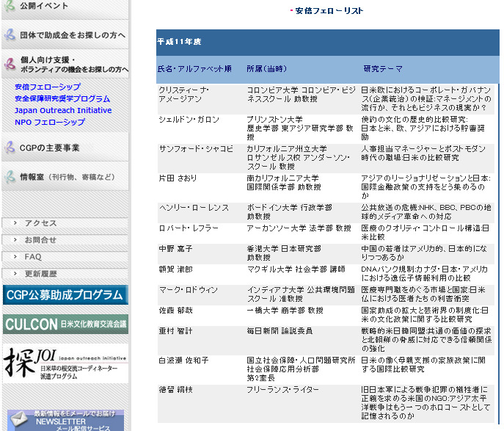Click research theme 国家助成の拡大と芸術界の制度化
The image size is (504, 431).
click(x=425, y=315)
